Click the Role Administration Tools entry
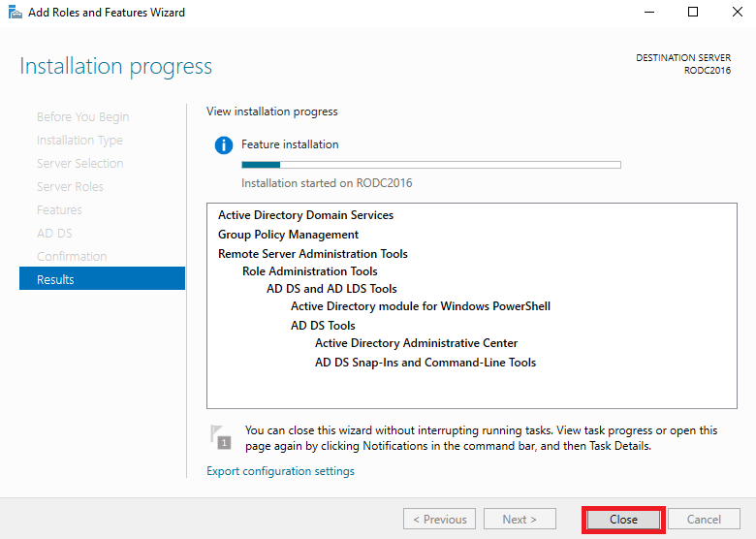The height and width of the screenshot is (539, 756). pyautogui.click(x=310, y=271)
